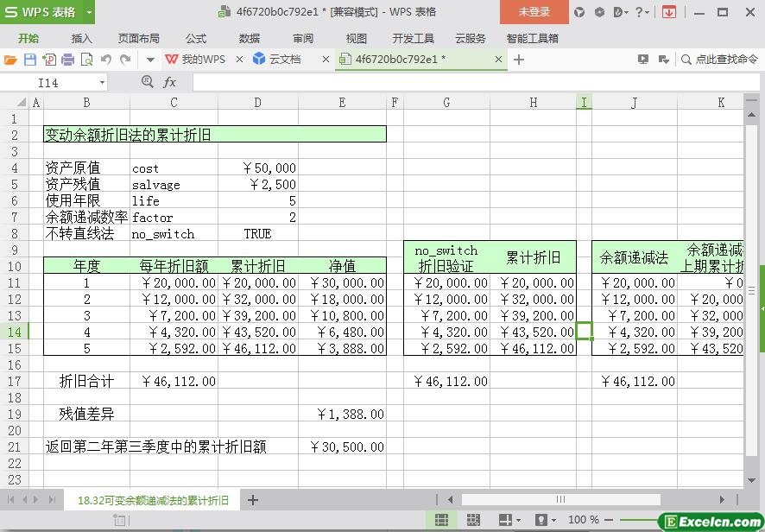Add a new worksheet with the plus button
The height and width of the screenshot is (532, 765).
point(253,500)
